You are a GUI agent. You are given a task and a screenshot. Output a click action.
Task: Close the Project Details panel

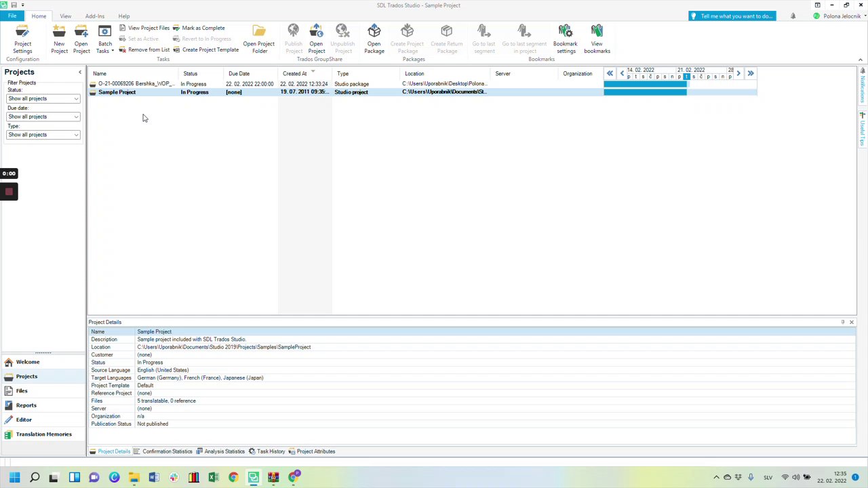coord(852,322)
